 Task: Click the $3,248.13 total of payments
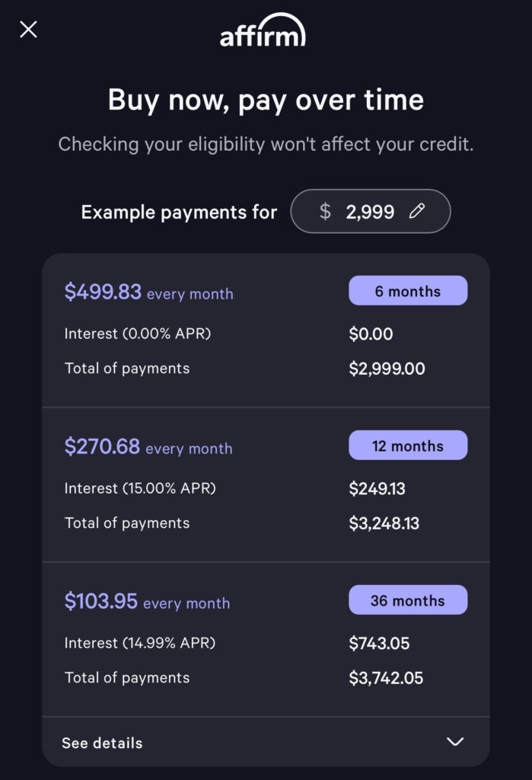384,524
